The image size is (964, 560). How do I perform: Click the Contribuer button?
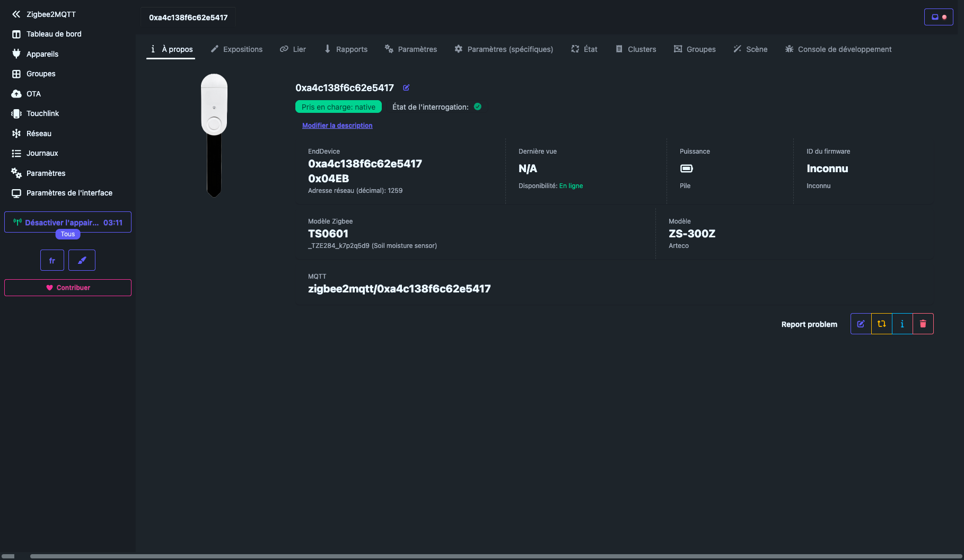[x=68, y=288]
